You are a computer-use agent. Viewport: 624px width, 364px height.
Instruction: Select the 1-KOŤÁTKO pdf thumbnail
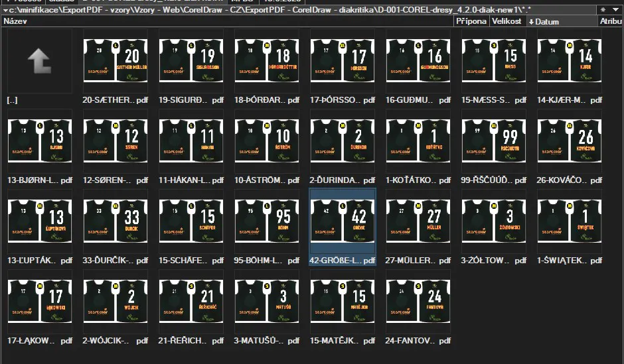tap(418, 141)
